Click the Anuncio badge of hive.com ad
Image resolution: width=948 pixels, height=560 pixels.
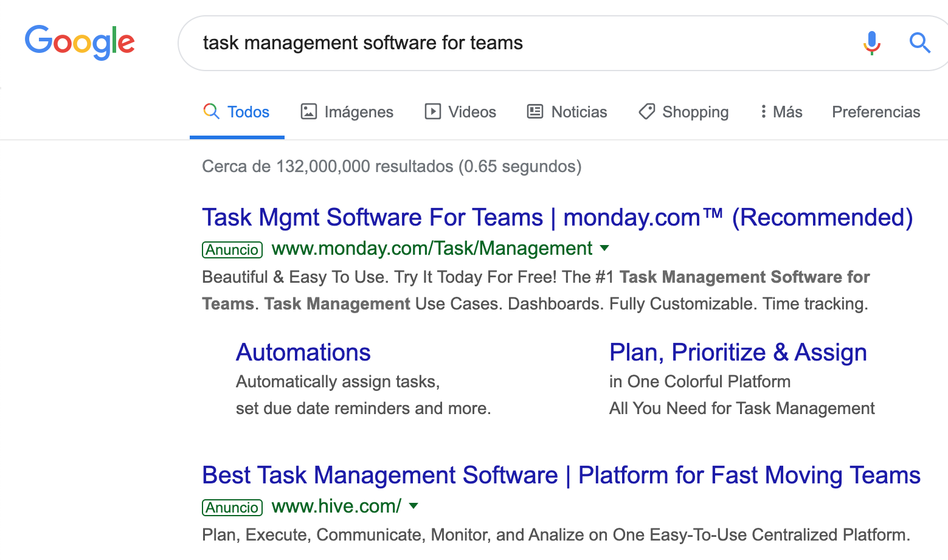232,508
